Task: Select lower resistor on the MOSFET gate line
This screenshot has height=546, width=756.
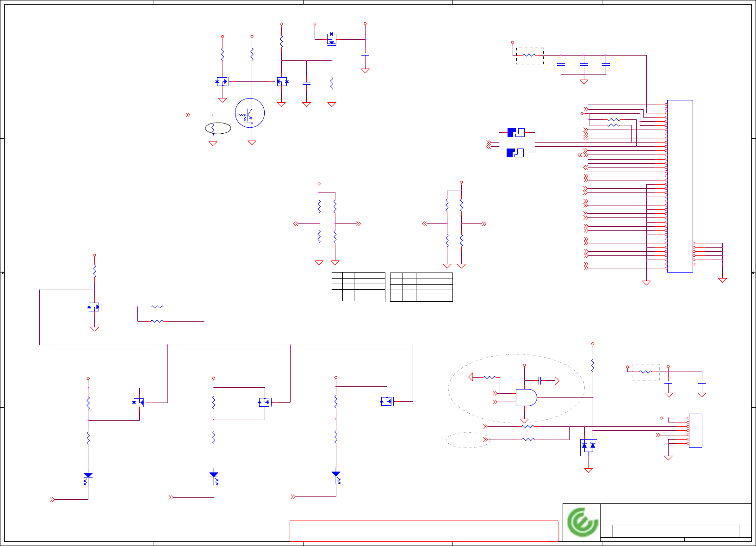Action: click(157, 321)
